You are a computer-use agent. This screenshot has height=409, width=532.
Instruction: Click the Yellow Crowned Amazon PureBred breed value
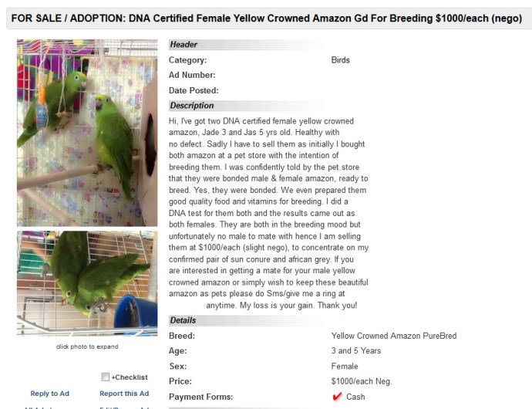(x=394, y=336)
